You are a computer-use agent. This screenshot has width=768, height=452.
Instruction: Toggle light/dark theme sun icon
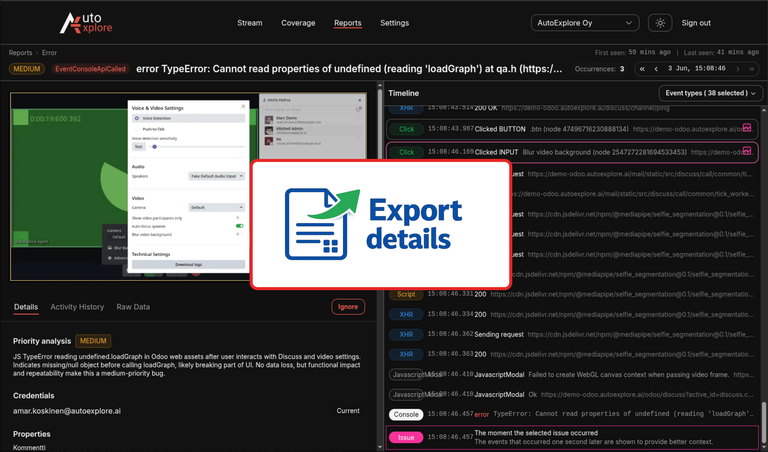(660, 23)
